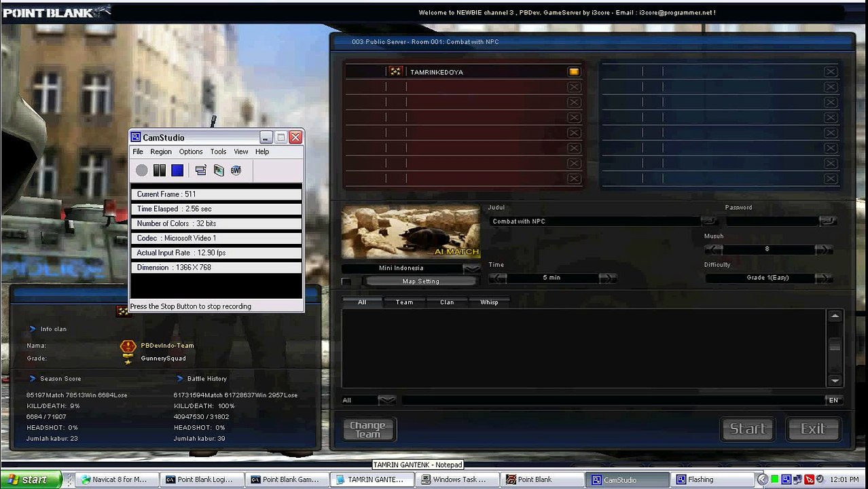This screenshot has width=868, height=489.
Task: Click the CamStudio Record button
Action: (141, 170)
